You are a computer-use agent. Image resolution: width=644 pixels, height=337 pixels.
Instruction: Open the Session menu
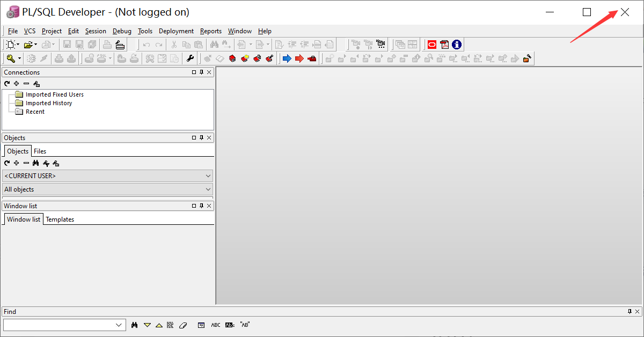click(96, 31)
